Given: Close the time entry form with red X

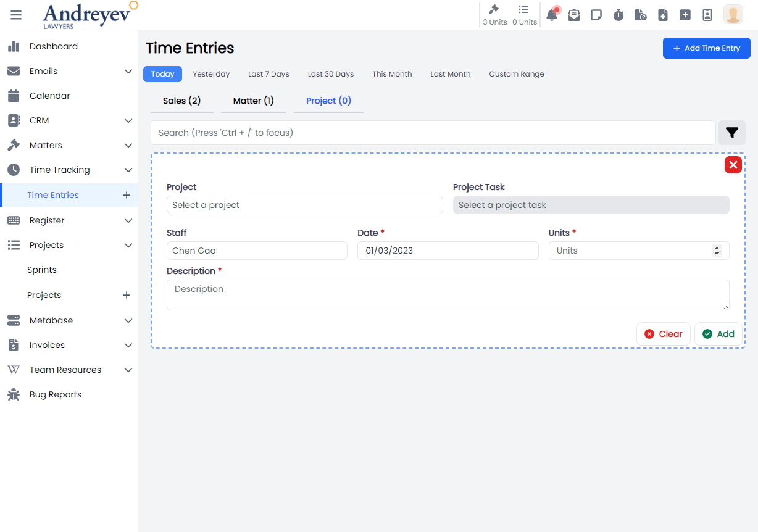Looking at the screenshot, I should (x=733, y=165).
